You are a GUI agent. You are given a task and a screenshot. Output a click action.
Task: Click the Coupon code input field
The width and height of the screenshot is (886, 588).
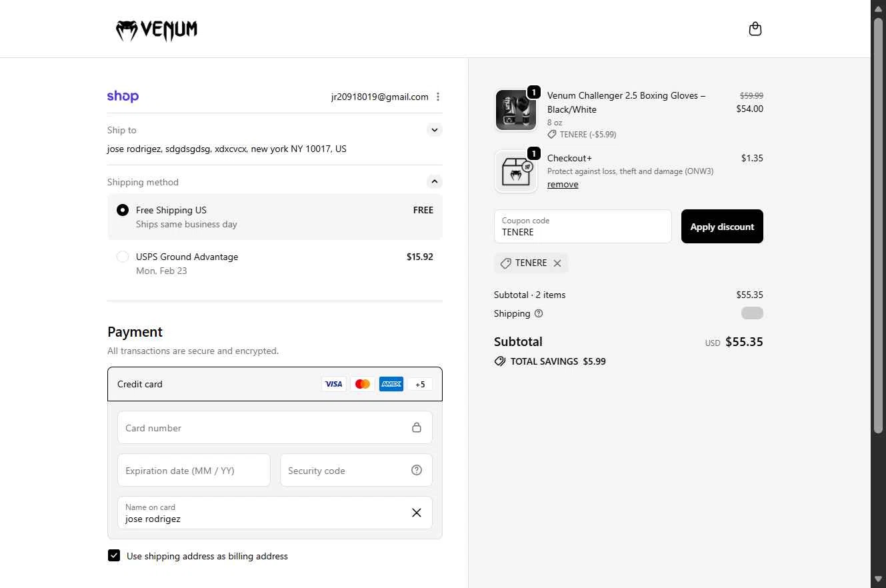coord(583,227)
